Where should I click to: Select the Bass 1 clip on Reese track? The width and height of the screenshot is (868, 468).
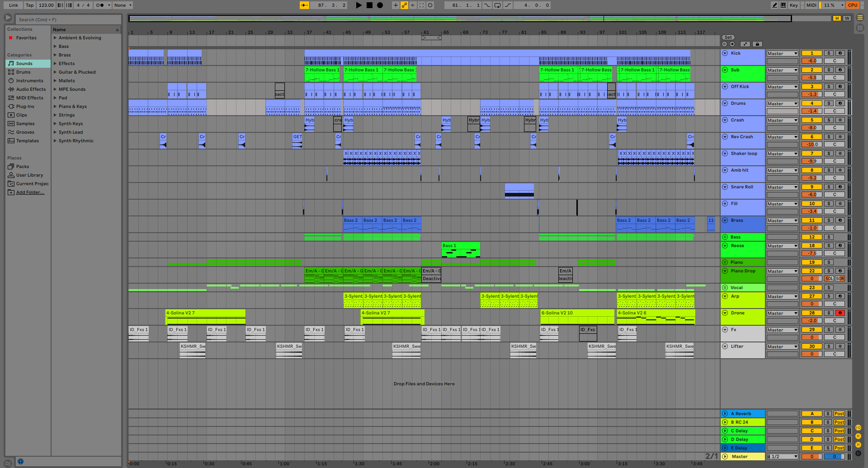(461, 250)
